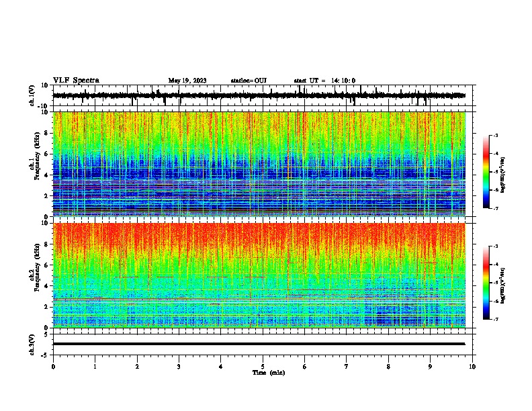
Task: Click time axis tick label '4'
Action: coord(221,367)
